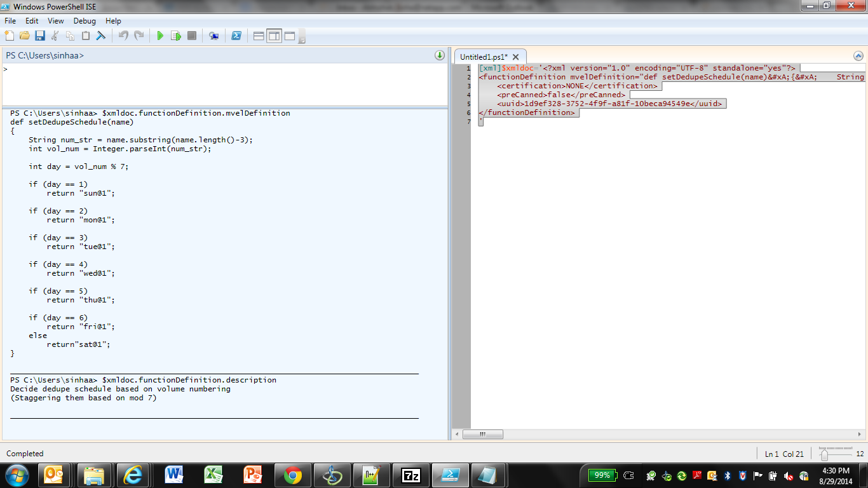
Task: Open Google Chrome from the taskbar
Action: (x=293, y=475)
